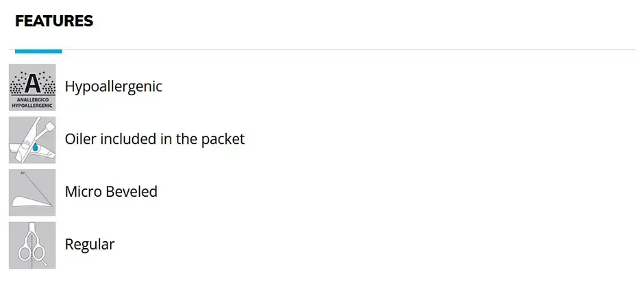Image resolution: width=644 pixels, height=292 pixels.
Task: Click the FEATURES section heading
Action: coord(54,21)
